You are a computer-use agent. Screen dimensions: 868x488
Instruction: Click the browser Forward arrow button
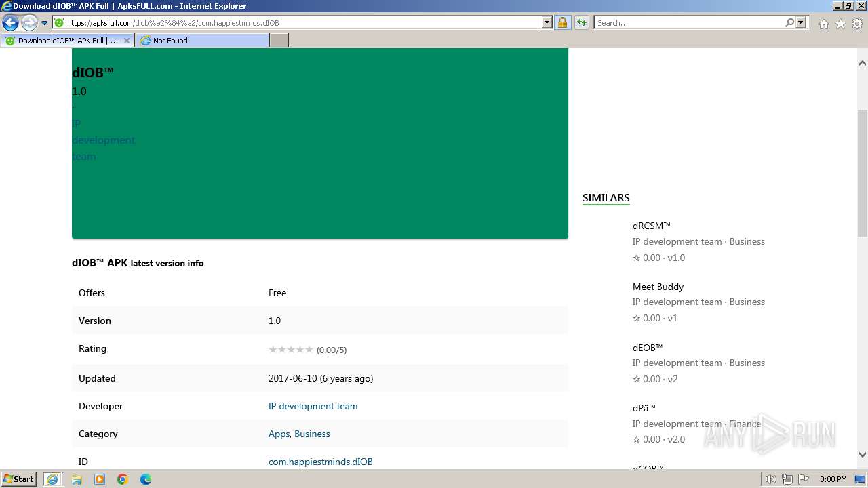click(28, 23)
